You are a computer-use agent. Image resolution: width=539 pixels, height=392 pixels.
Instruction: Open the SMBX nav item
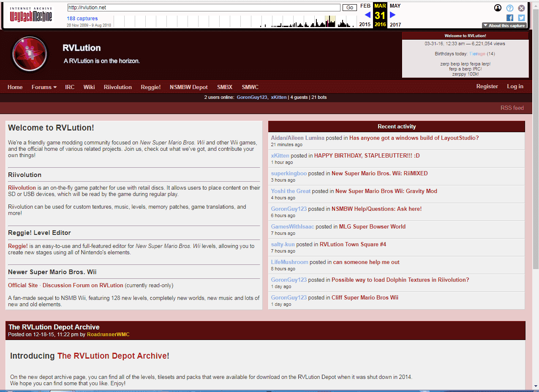click(225, 87)
